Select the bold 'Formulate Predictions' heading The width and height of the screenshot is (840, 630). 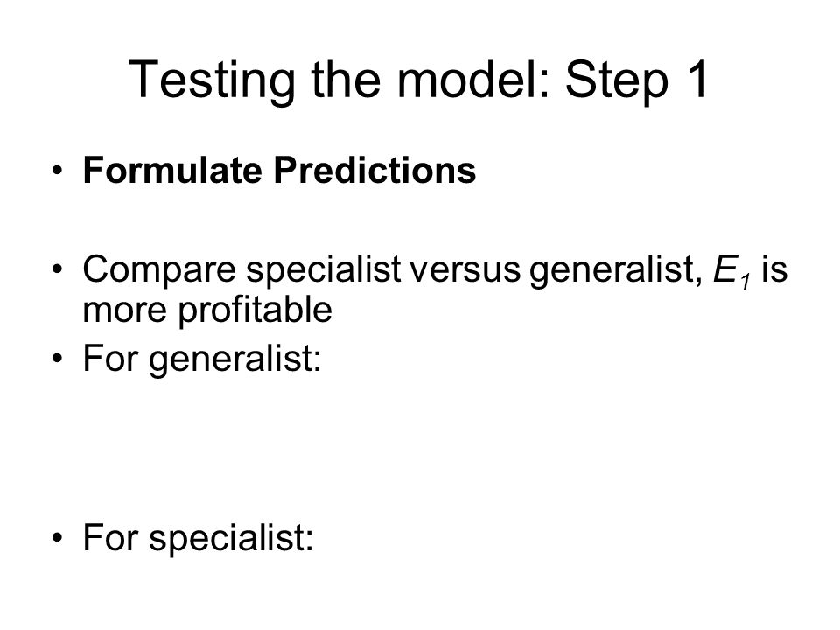[x=279, y=171]
